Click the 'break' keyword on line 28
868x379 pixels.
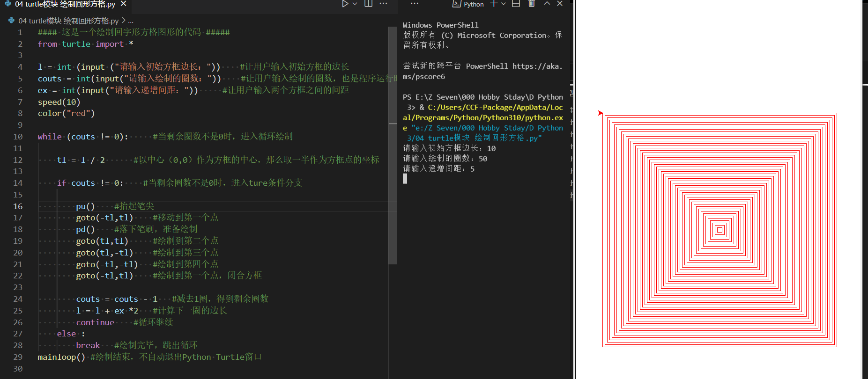(x=88, y=345)
